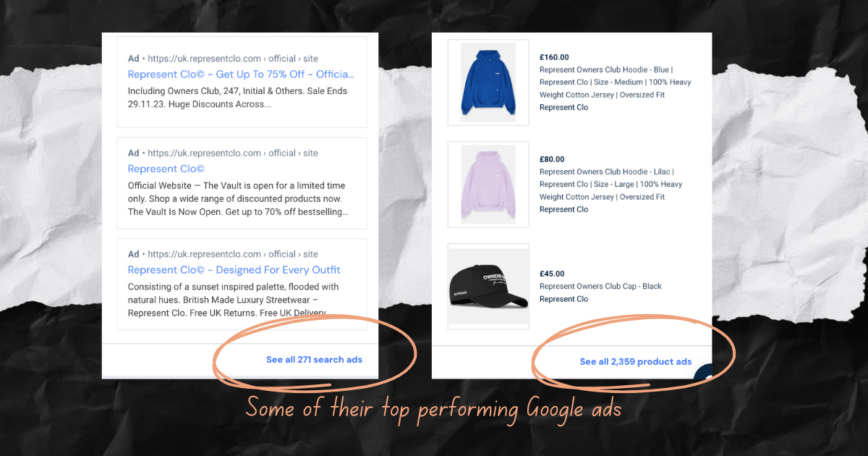
Task: Click 'Represent Clo' seller under black cap
Action: click(x=563, y=300)
